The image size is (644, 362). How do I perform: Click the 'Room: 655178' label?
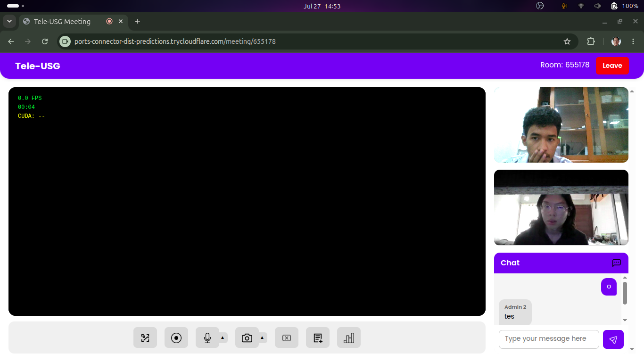[x=565, y=65]
